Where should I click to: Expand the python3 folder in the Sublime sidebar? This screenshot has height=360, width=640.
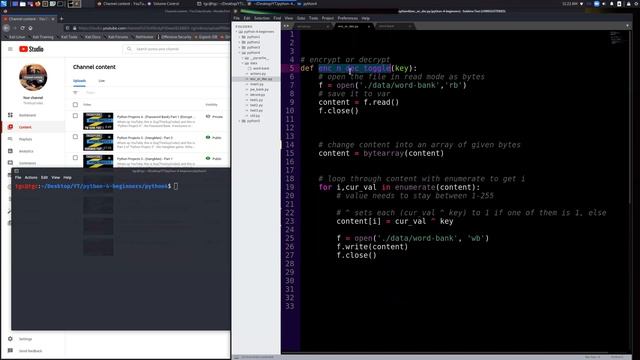240,47
